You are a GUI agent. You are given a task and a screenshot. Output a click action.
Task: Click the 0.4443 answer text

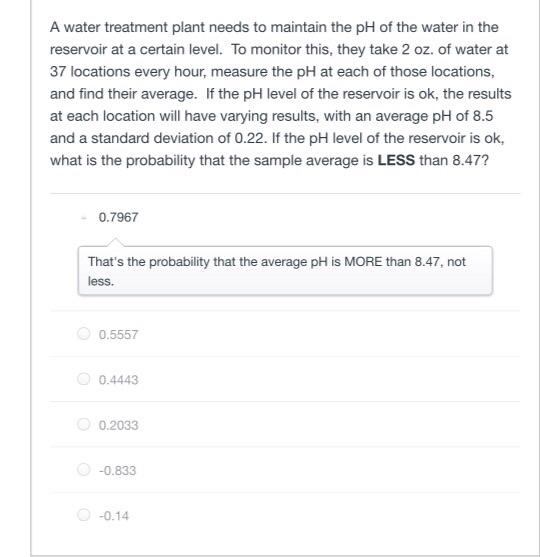118,380
